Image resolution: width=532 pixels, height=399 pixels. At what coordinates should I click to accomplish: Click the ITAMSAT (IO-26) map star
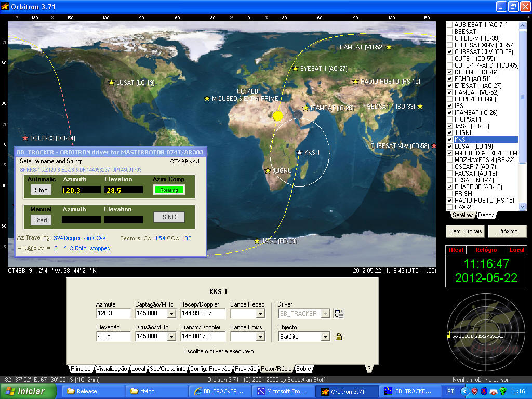pyautogui.click(x=305, y=108)
